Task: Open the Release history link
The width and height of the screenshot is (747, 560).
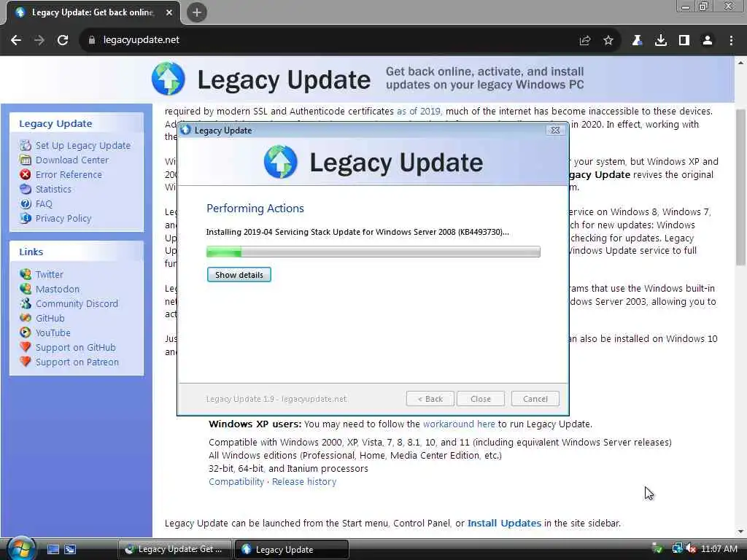Action: (304, 481)
